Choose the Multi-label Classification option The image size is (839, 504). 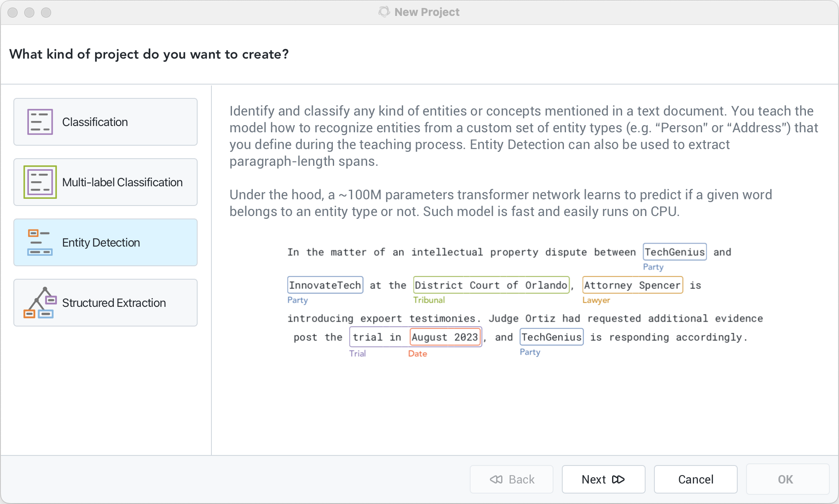(x=106, y=182)
